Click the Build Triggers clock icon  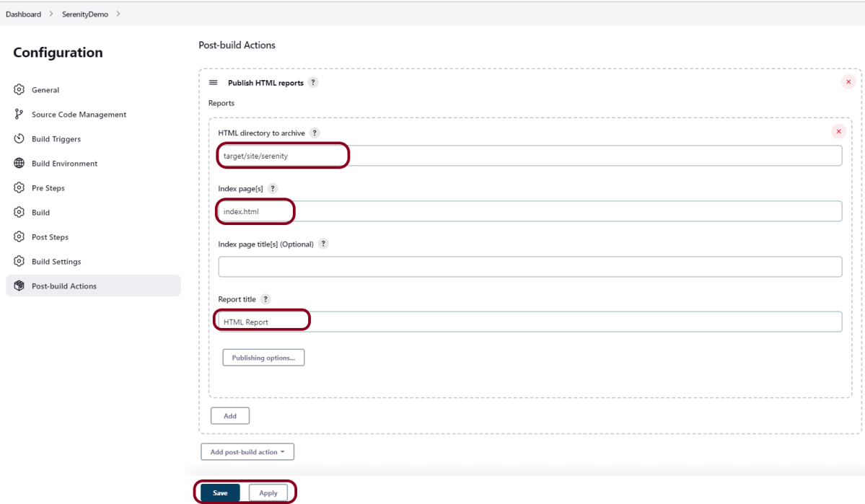pyautogui.click(x=19, y=139)
